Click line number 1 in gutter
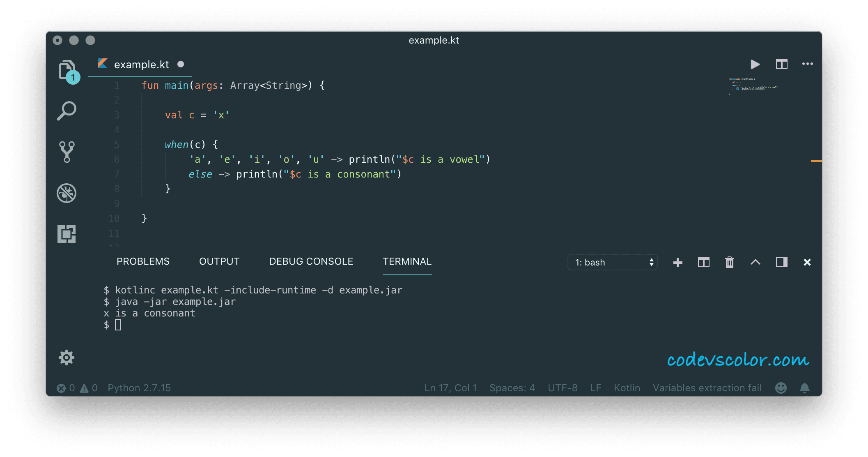Image resolution: width=868 pixels, height=457 pixels. pyautogui.click(x=117, y=85)
